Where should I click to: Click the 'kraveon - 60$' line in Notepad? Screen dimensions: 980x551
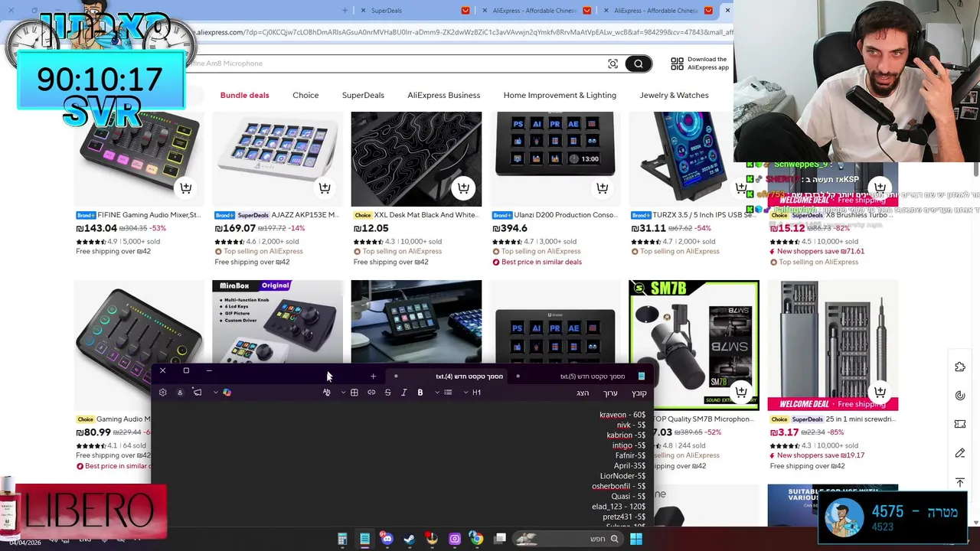[x=622, y=415]
